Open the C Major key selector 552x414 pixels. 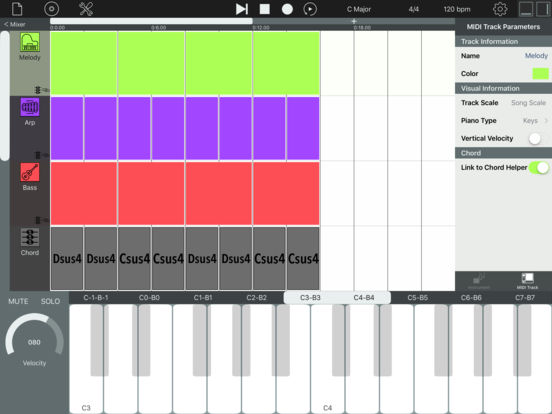point(359,9)
